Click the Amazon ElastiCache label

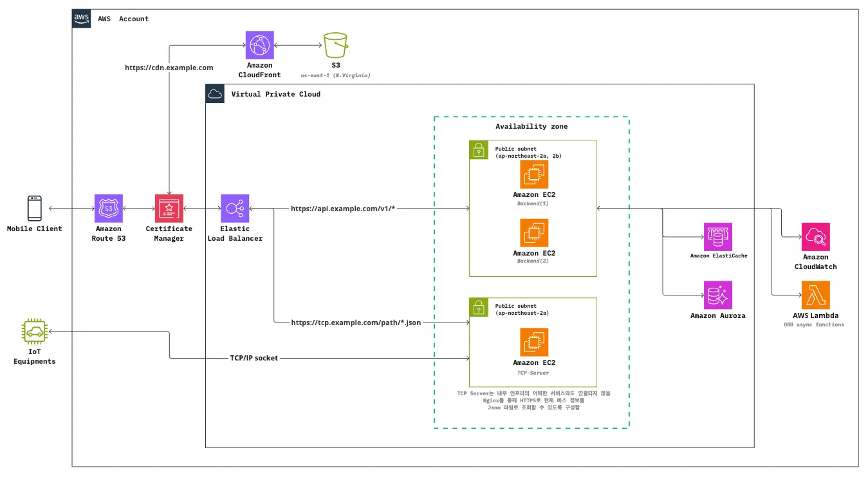point(718,256)
